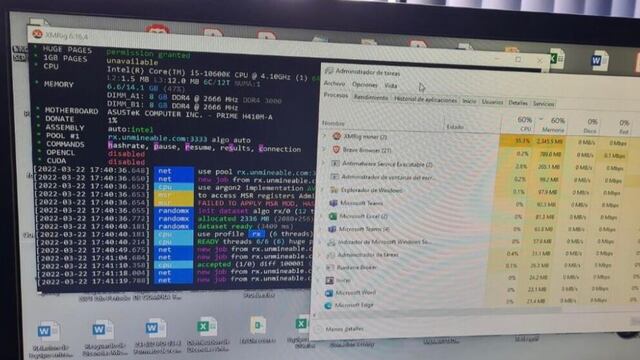This screenshot has width=640, height=360.
Task: Expand the XMRig miner process group
Action: (325, 136)
